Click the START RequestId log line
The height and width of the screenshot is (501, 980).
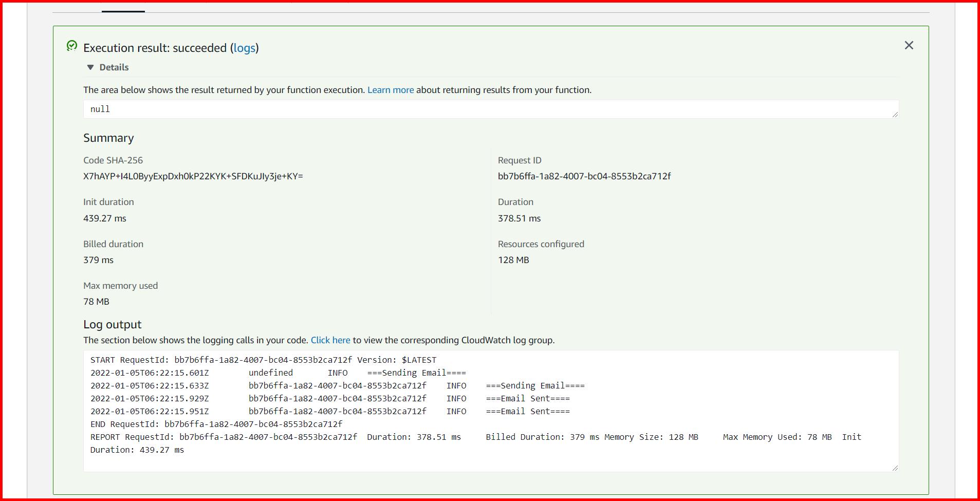click(x=263, y=360)
